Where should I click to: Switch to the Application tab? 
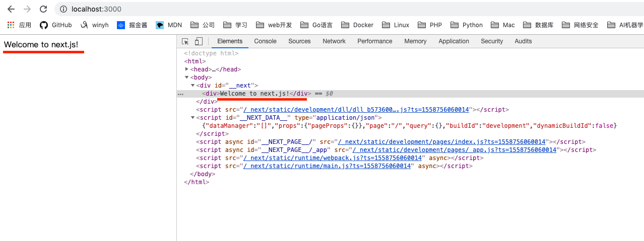point(454,41)
